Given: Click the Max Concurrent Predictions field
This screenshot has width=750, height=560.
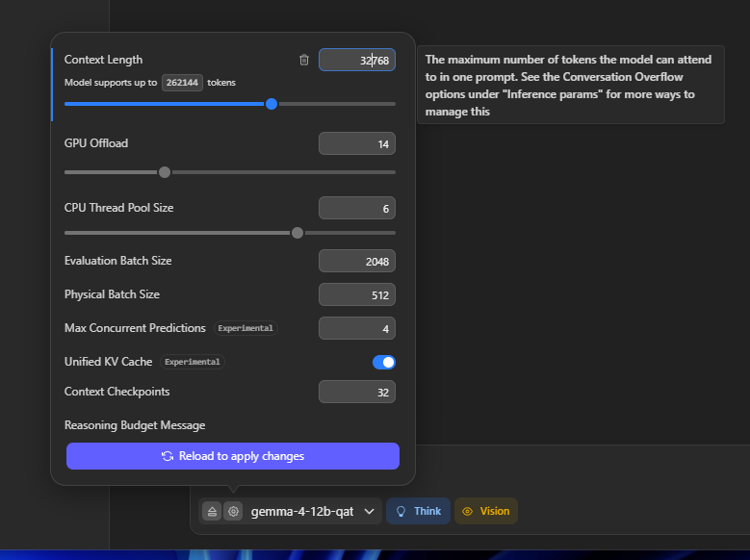Looking at the screenshot, I should [x=357, y=328].
